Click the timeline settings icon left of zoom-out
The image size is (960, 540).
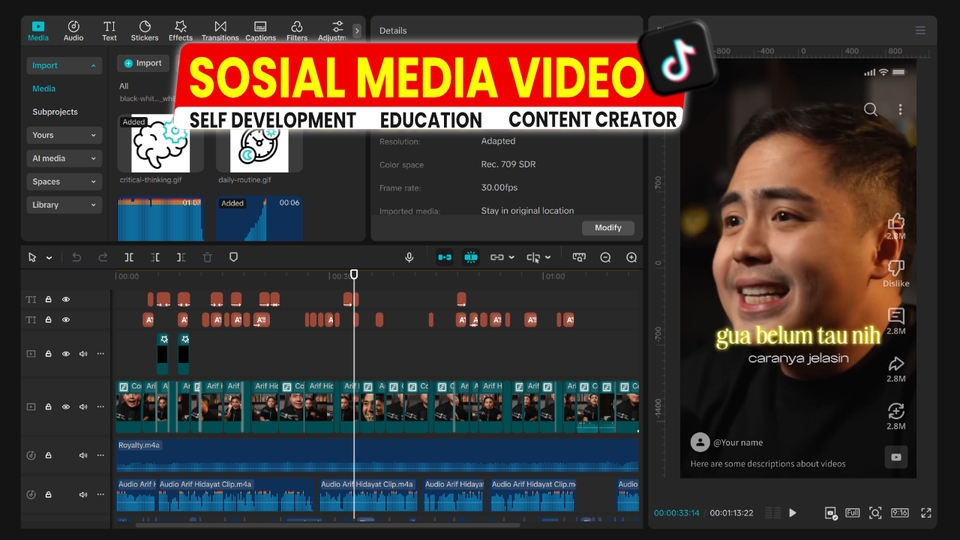coord(579,258)
